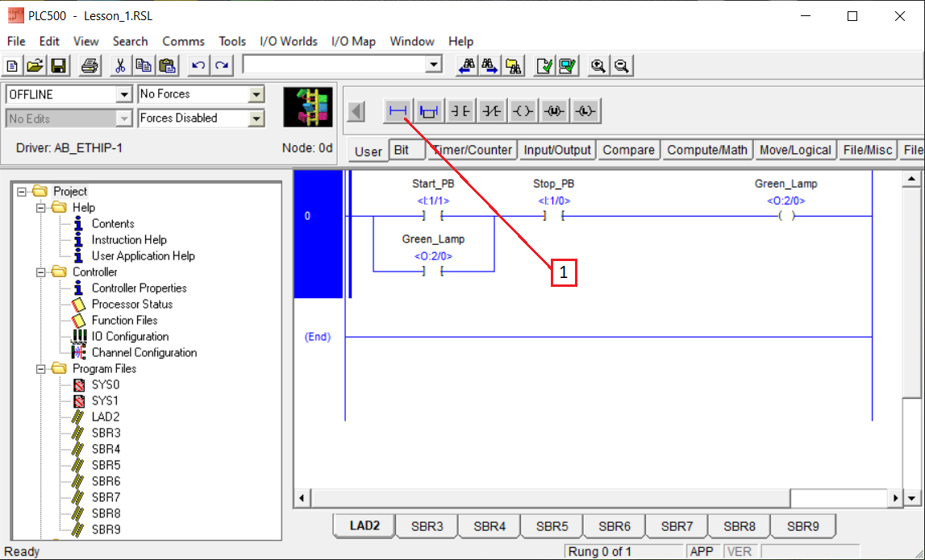Click the Save diskette icon
The width and height of the screenshot is (925, 560).
click(58, 65)
